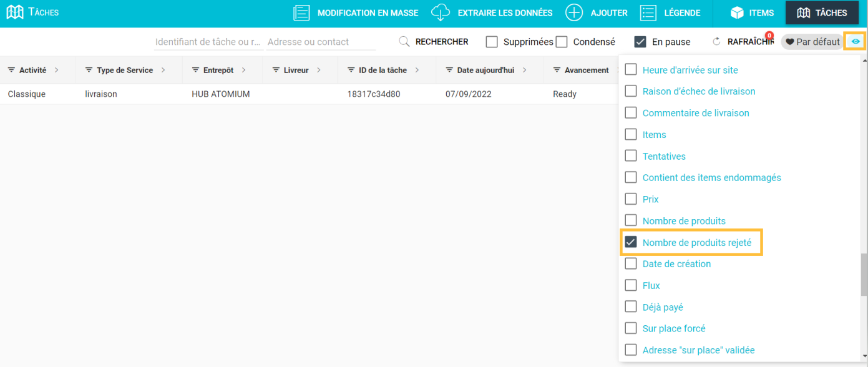The width and height of the screenshot is (868, 367).
Task: Check Contient des items endommagés
Action: click(631, 177)
